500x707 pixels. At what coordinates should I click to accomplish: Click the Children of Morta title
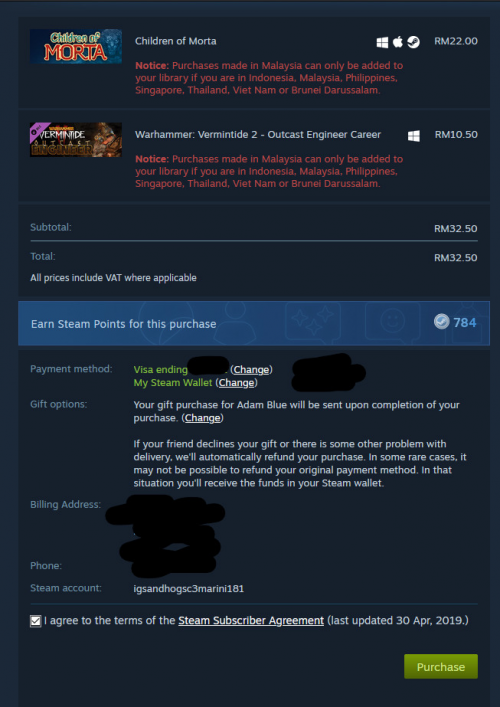coord(176,41)
